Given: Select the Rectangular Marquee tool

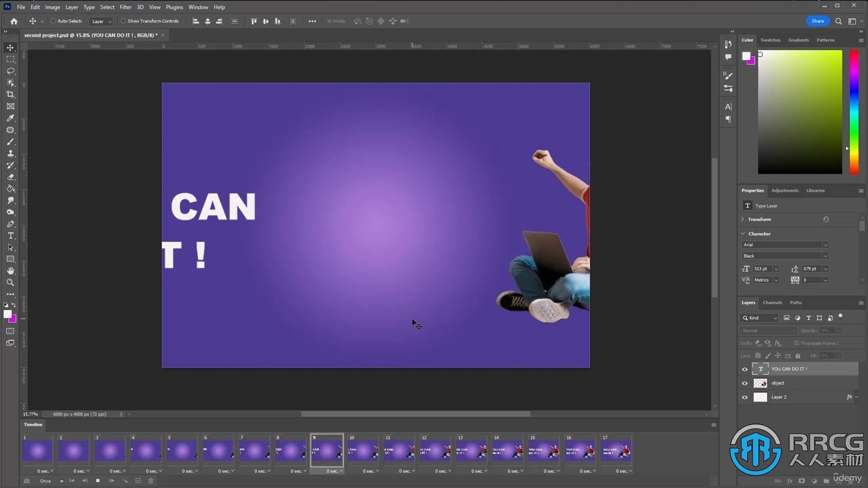Looking at the screenshot, I should click(x=10, y=60).
